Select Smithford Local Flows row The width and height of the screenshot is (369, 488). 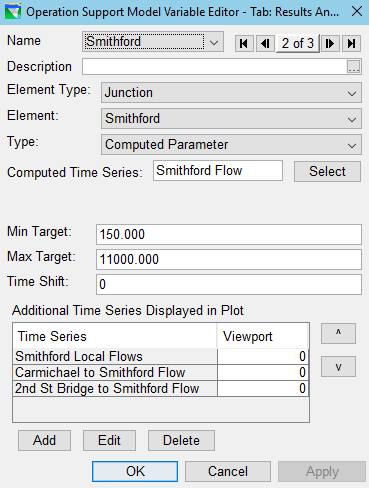click(x=161, y=356)
